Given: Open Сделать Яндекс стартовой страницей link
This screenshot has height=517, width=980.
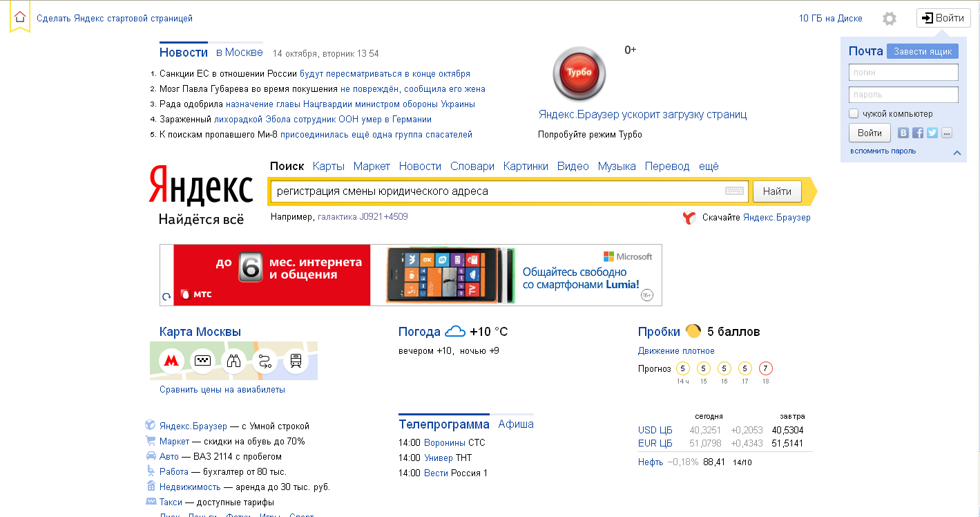Looking at the screenshot, I should pyautogui.click(x=115, y=19).
